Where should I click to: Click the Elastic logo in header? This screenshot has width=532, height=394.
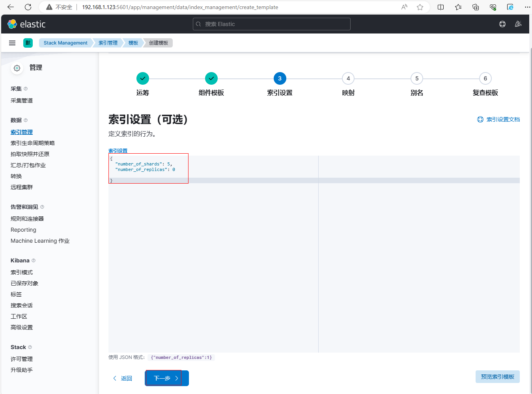pos(26,24)
